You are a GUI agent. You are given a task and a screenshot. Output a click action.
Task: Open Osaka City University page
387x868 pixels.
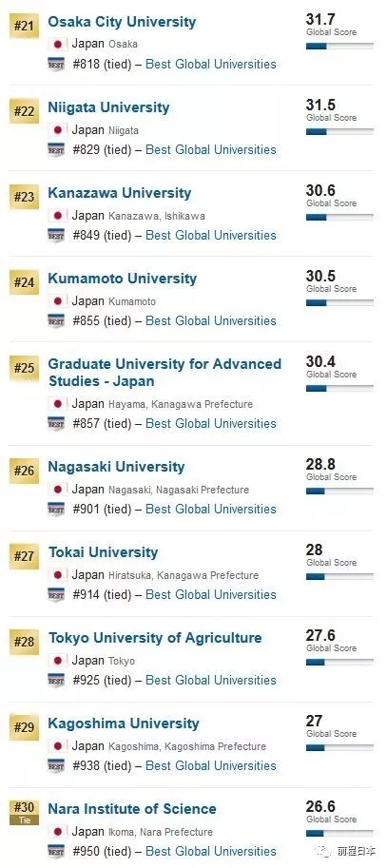click(122, 22)
